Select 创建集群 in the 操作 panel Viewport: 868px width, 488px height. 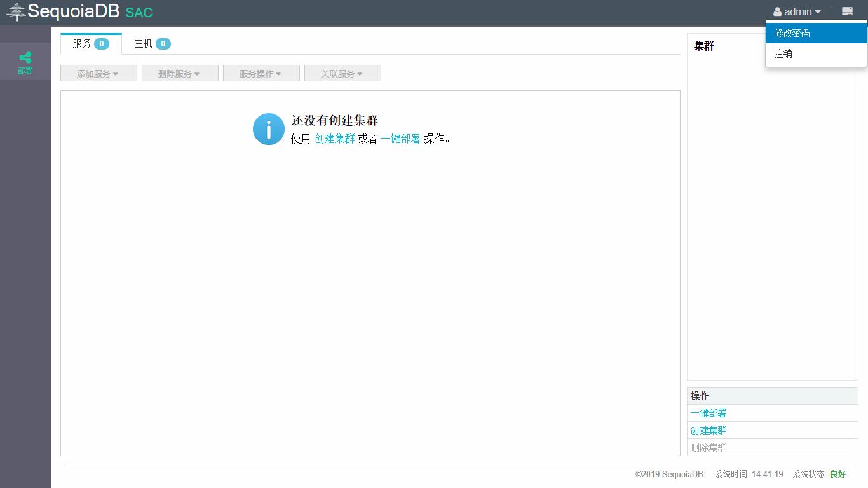click(x=709, y=430)
